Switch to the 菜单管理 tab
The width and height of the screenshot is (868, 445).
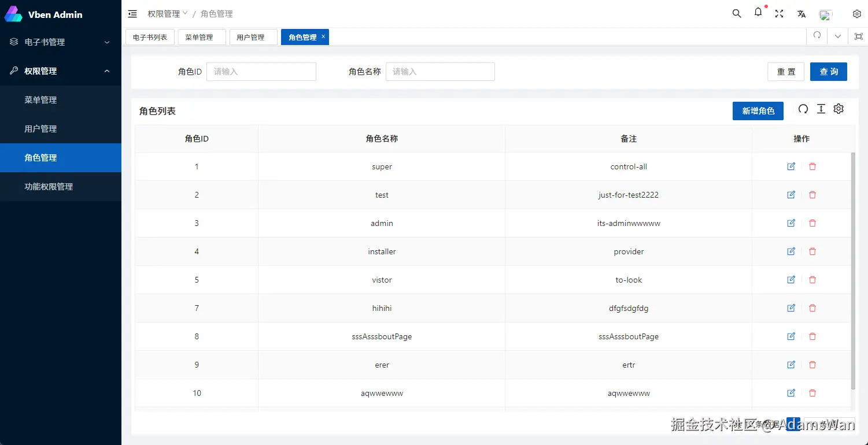(202, 37)
